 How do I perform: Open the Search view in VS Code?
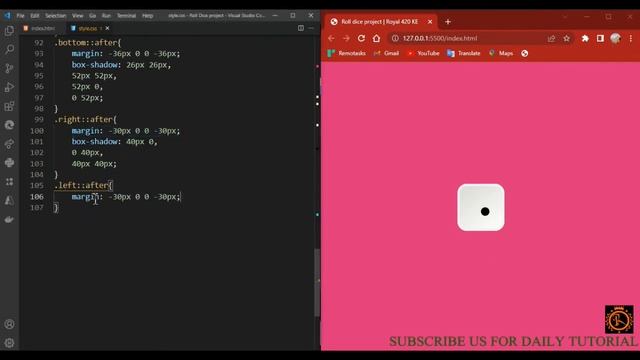[9, 49]
